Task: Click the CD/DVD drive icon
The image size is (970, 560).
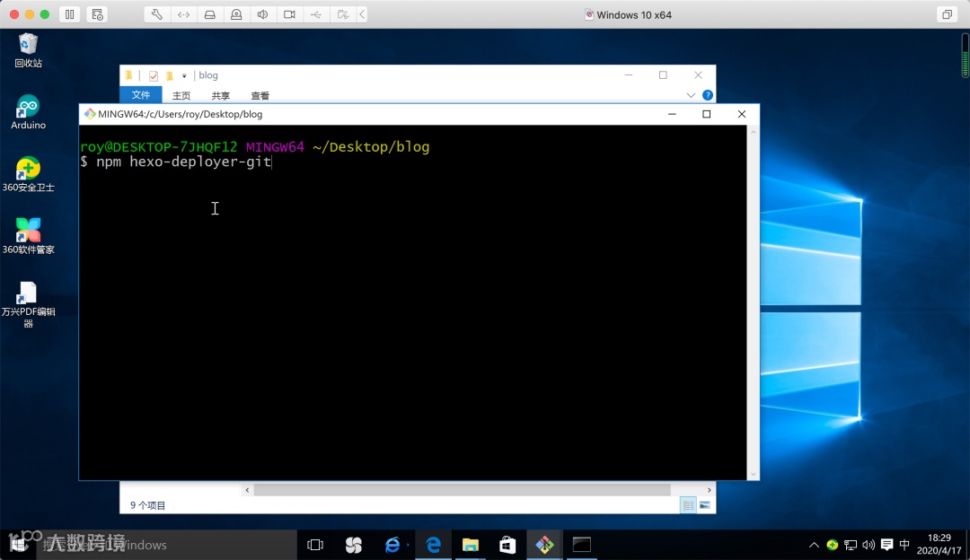Action: (x=236, y=14)
